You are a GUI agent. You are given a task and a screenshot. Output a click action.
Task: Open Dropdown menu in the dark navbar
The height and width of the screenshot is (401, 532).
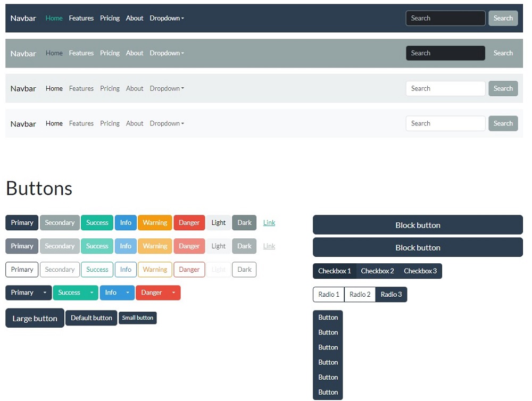point(167,18)
